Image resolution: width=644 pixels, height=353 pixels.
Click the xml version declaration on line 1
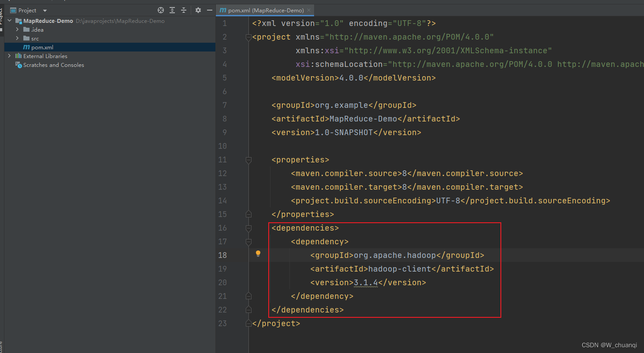point(344,23)
